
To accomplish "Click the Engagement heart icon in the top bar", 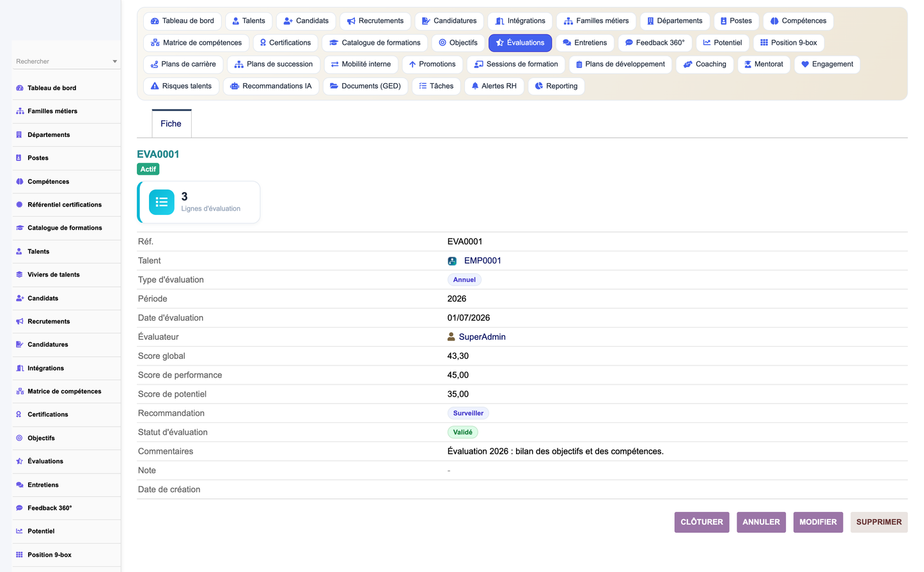I will pyautogui.click(x=805, y=65).
